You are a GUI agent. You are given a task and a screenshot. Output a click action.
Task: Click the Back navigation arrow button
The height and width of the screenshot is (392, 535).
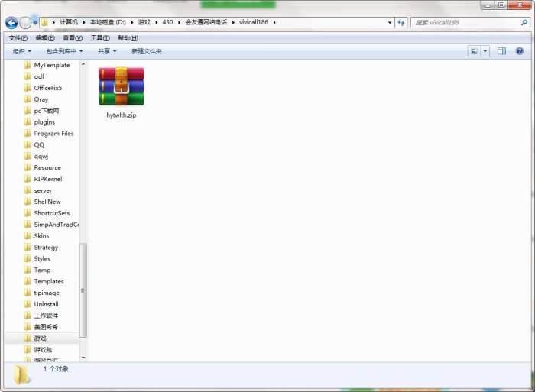click(11, 23)
